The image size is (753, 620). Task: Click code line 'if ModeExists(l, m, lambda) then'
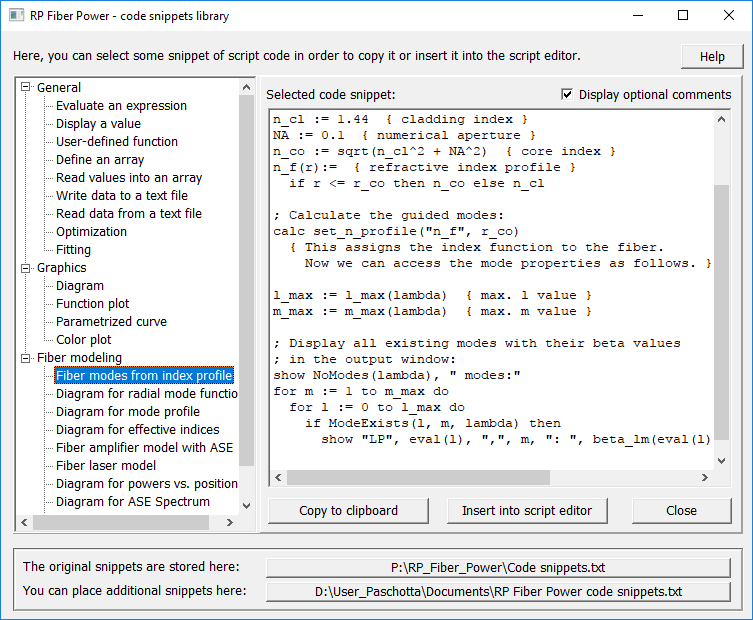[x=433, y=424]
